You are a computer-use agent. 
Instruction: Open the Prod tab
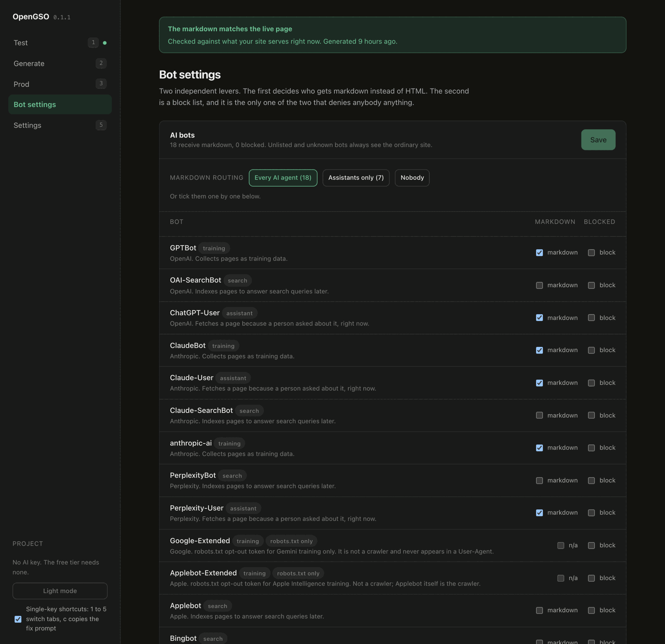[x=60, y=84]
